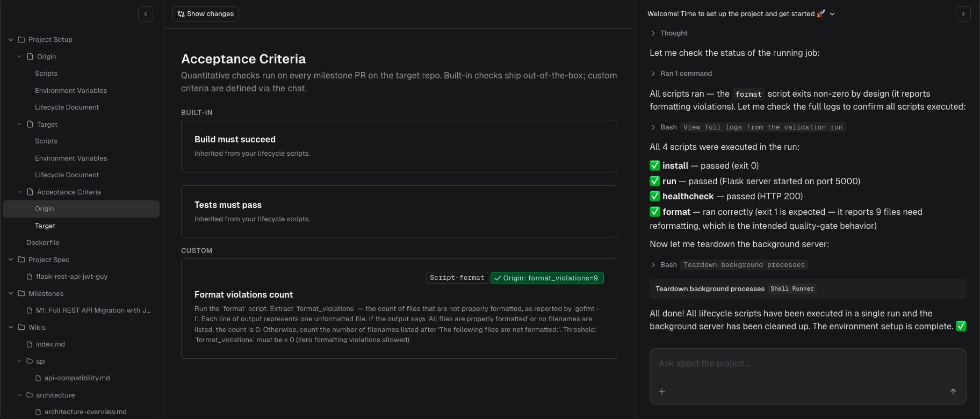Send message with the up-arrow icon

click(x=953, y=392)
